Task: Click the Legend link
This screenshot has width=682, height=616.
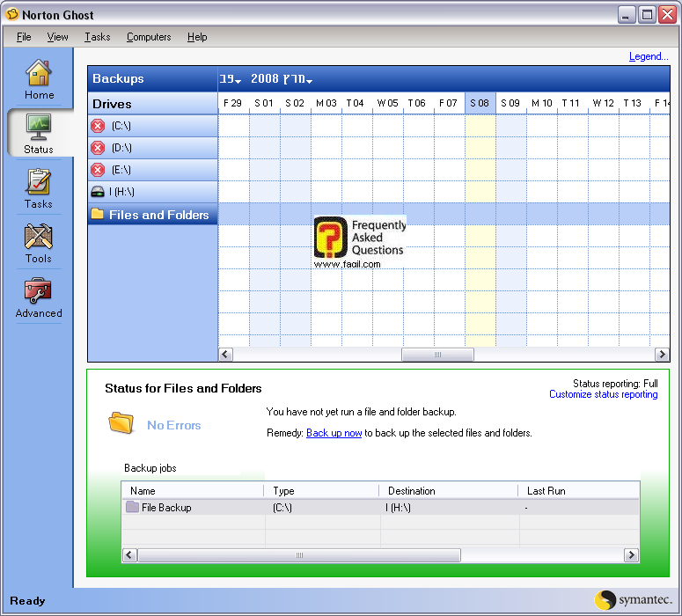Action: [x=648, y=56]
